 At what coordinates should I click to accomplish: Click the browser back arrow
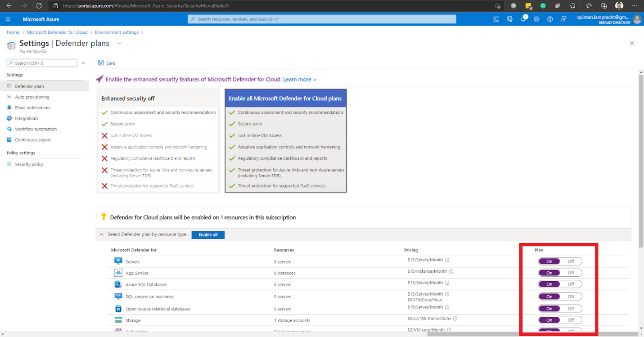click(9, 6)
